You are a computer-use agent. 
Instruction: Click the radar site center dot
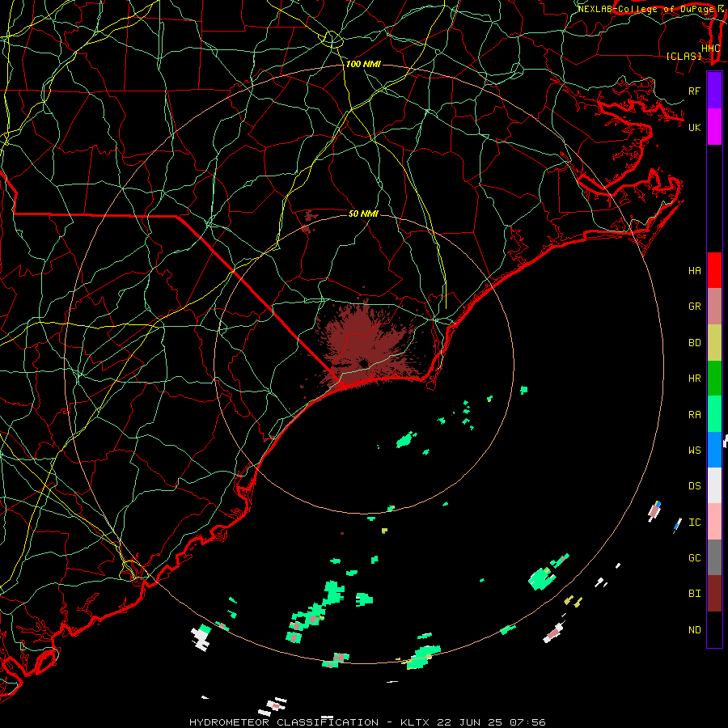click(364, 363)
